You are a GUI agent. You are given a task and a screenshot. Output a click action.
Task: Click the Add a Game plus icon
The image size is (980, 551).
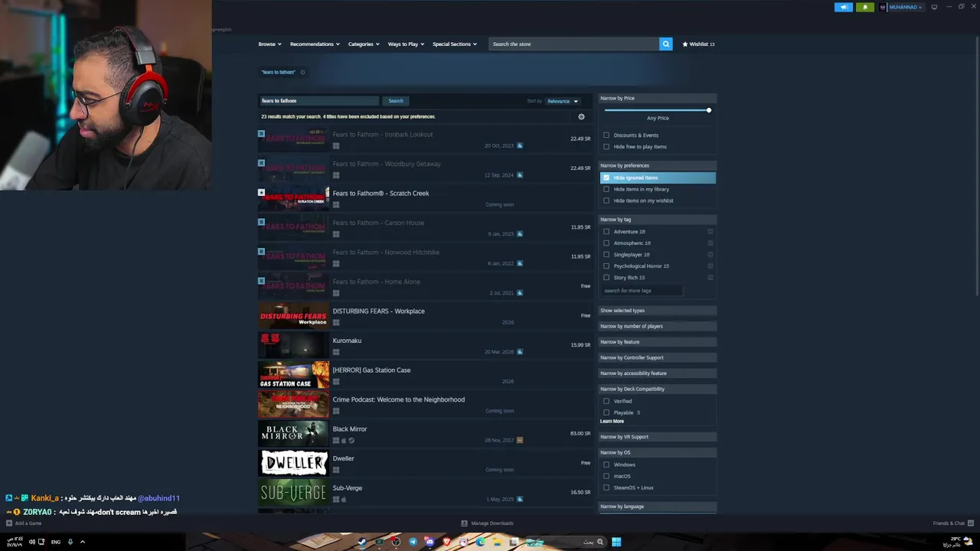[9, 523]
